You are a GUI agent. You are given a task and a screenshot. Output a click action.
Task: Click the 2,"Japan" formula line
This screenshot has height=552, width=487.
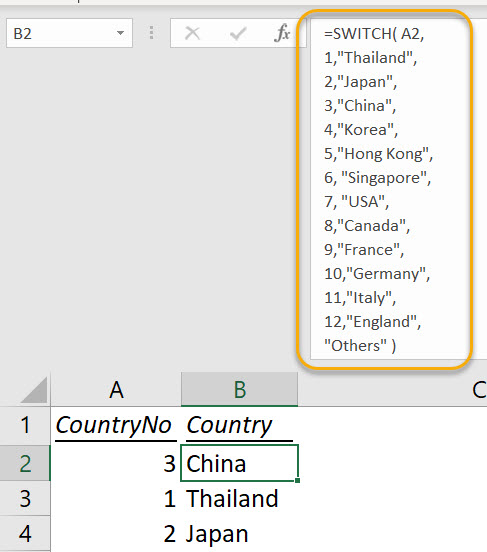pyautogui.click(x=361, y=82)
